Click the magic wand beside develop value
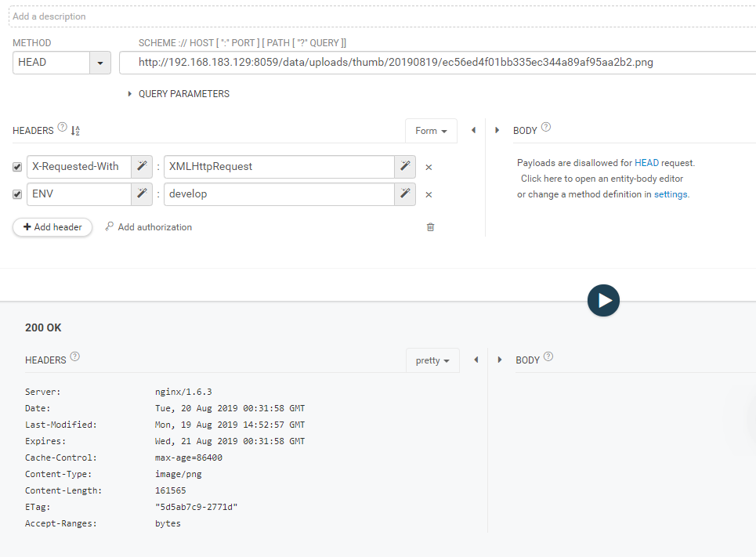Image resolution: width=756 pixels, height=557 pixels. 404,194
